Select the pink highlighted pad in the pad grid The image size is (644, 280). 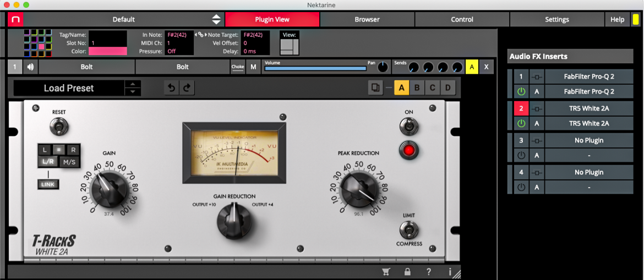[x=41, y=46]
